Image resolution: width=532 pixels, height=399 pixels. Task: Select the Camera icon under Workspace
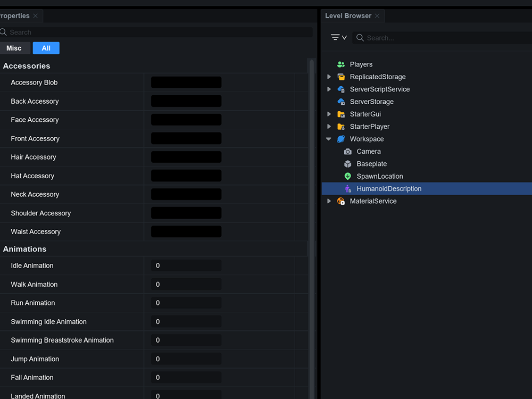(x=348, y=152)
